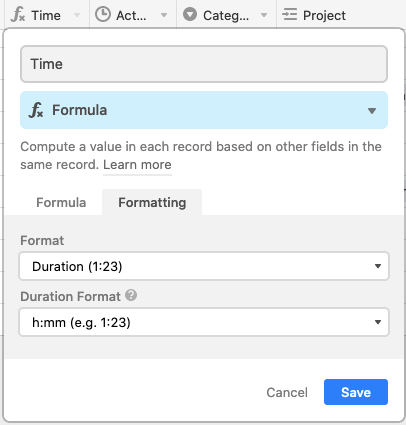The height and width of the screenshot is (425, 406).
Task: Click the clock icon in Act... column
Action: tap(103, 15)
